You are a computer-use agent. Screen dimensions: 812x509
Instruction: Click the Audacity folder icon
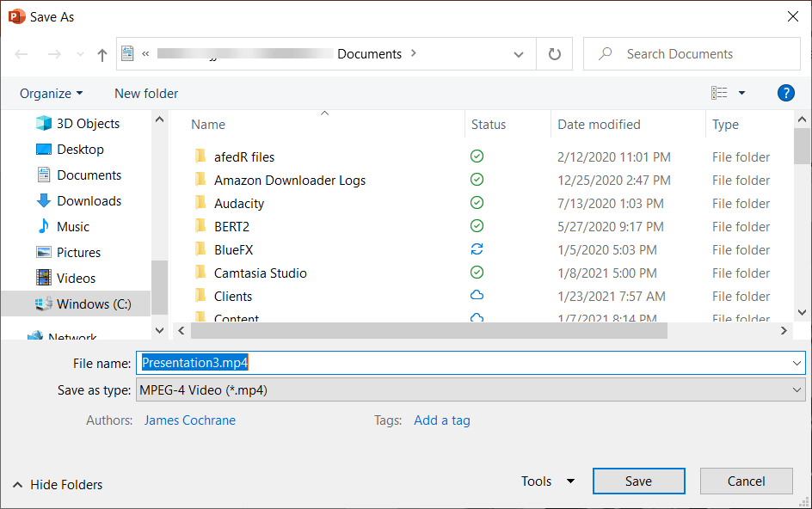click(x=200, y=204)
